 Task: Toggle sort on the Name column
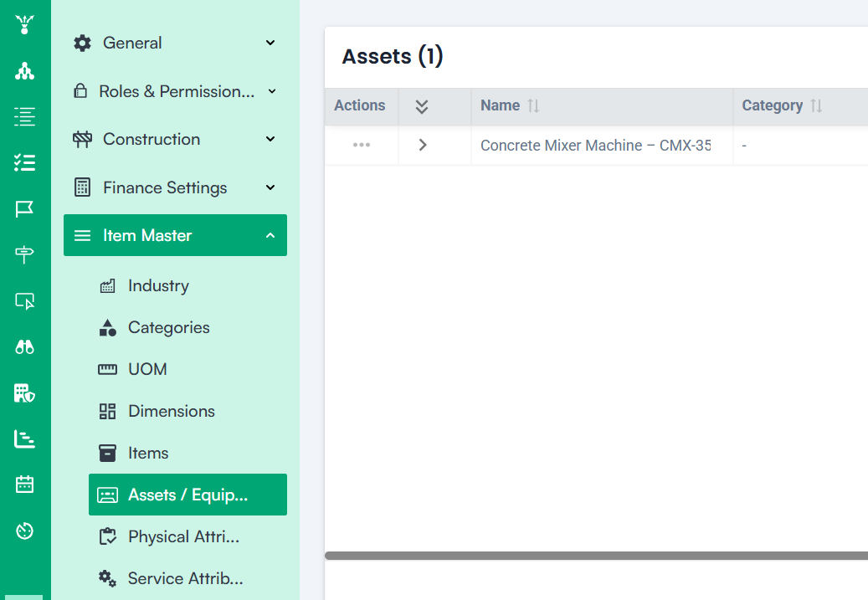(532, 105)
